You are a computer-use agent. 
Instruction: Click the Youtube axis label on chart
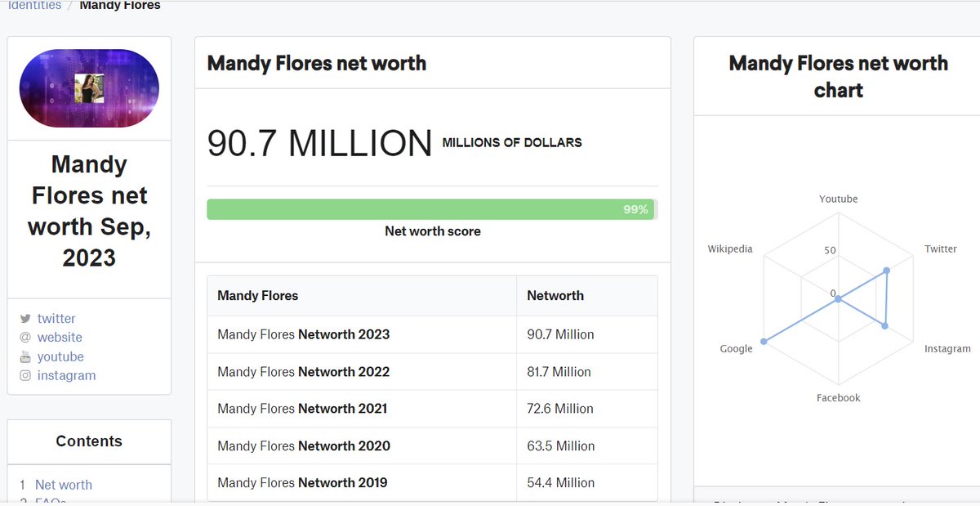point(839,199)
